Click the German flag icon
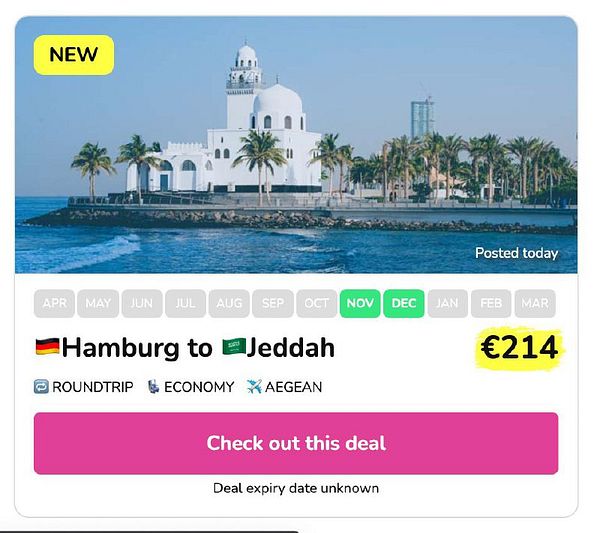The height and width of the screenshot is (533, 600). 47,346
